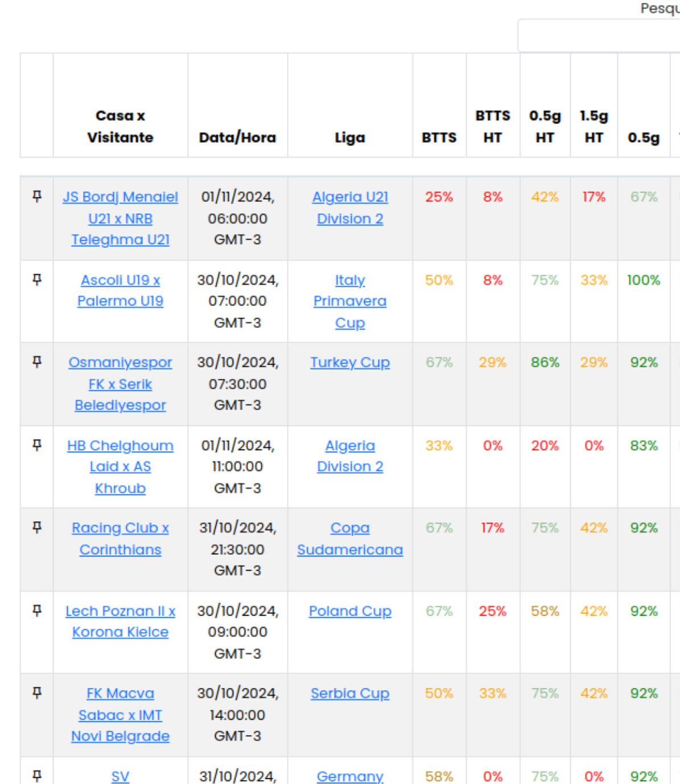680x784 pixels.
Task: Open Italy Primavera Cup league link
Action: [349, 301]
